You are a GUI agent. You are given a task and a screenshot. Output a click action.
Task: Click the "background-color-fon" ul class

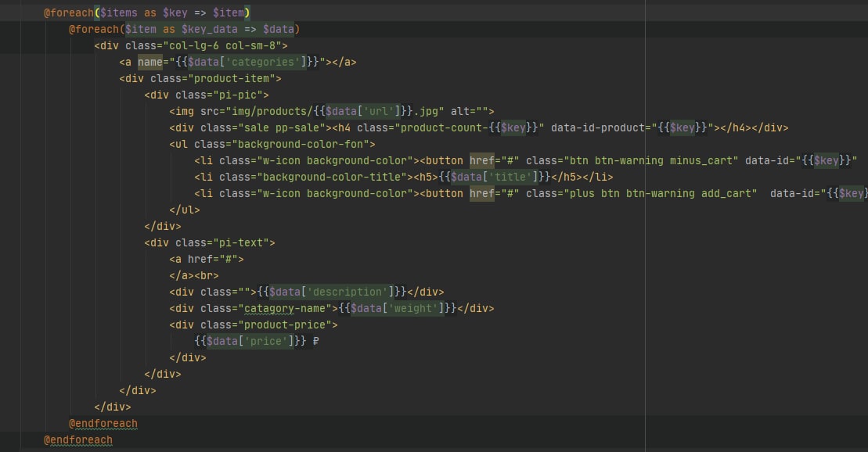click(x=300, y=145)
